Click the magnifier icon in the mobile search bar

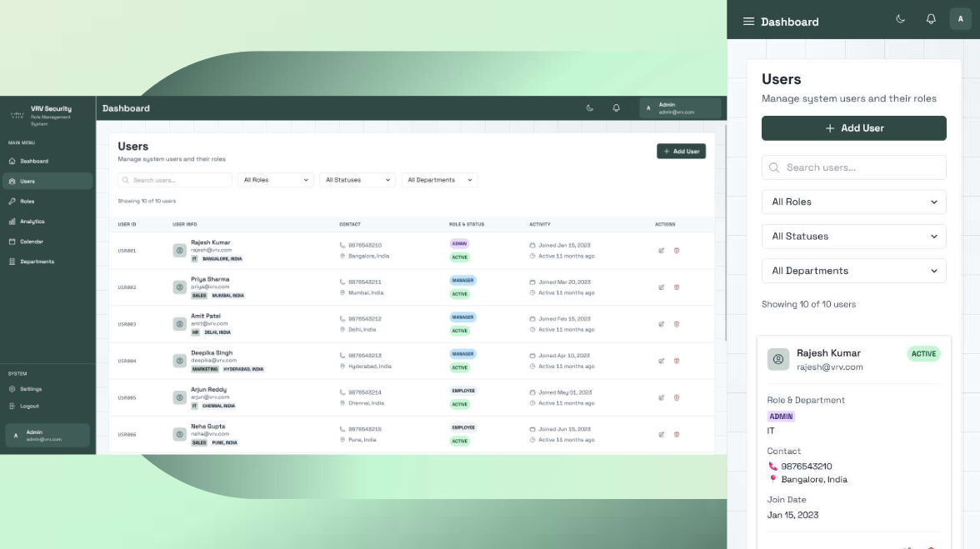pyautogui.click(x=773, y=167)
